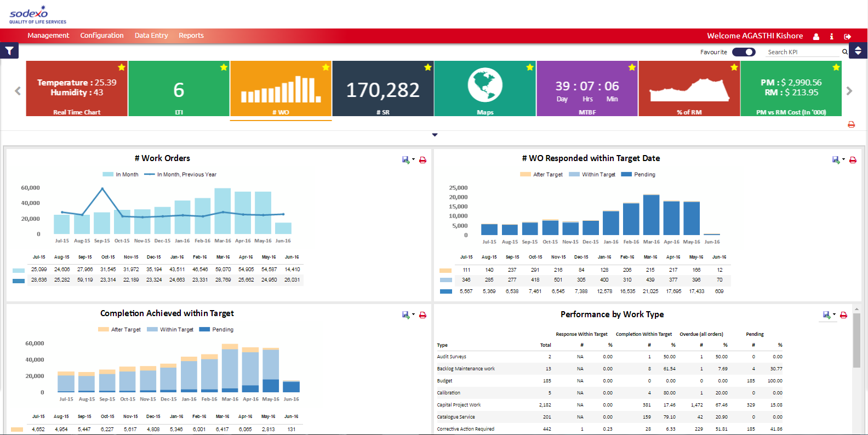Click the Pending legend swatch in Completion chart
This screenshot has height=435, width=868.
point(204,330)
